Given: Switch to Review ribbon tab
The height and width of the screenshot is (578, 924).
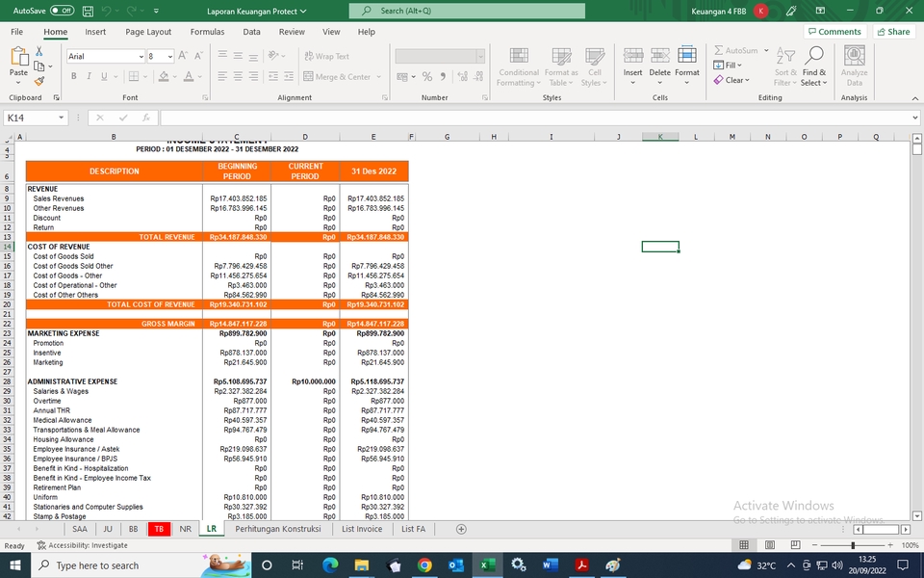Looking at the screenshot, I should (x=292, y=32).
